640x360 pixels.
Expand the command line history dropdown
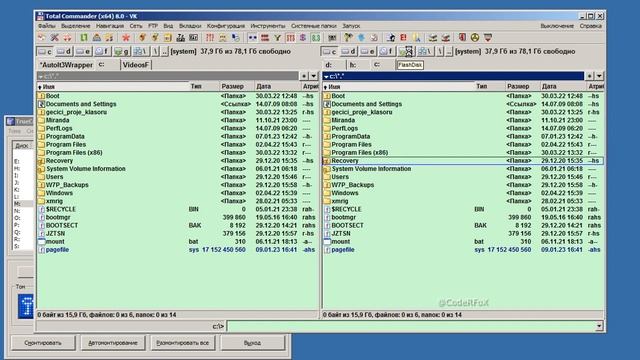click(x=599, y=326)
